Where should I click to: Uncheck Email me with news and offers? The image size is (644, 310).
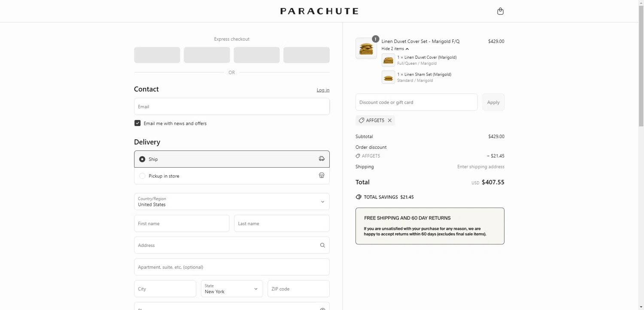137,123
